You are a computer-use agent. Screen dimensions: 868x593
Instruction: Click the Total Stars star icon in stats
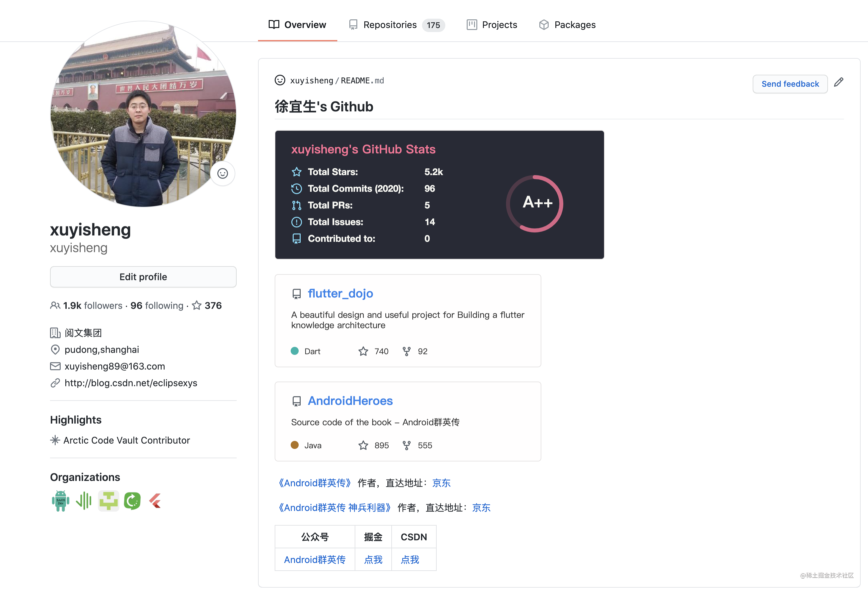pyautogui.click(x=297, y=172)
